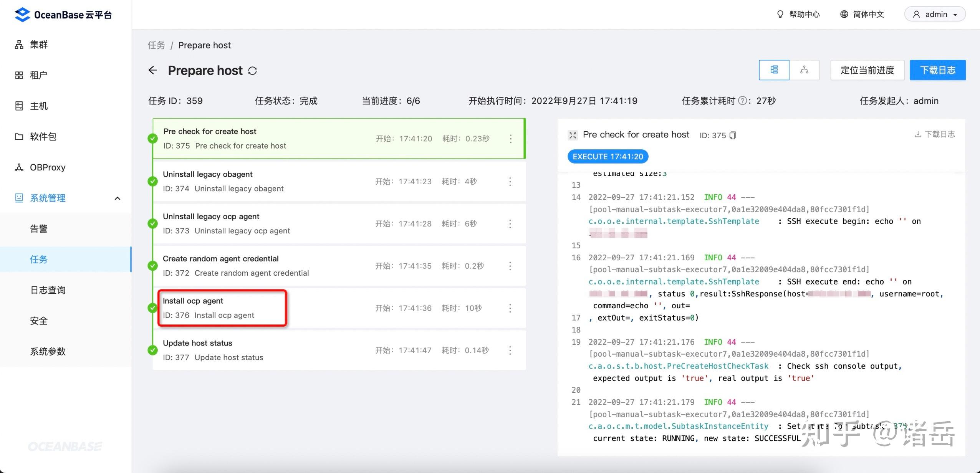Switch to the log list view
This screenshot has height=473, width=980.
tap(774, 70)
